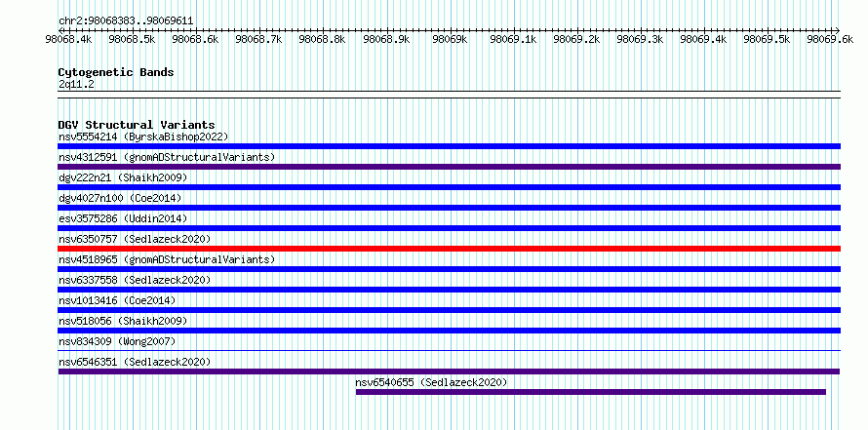868x430 pixels.
Task: Open the nsv518056 (Shaikh2009) variant label
Action: coord(123,321)
